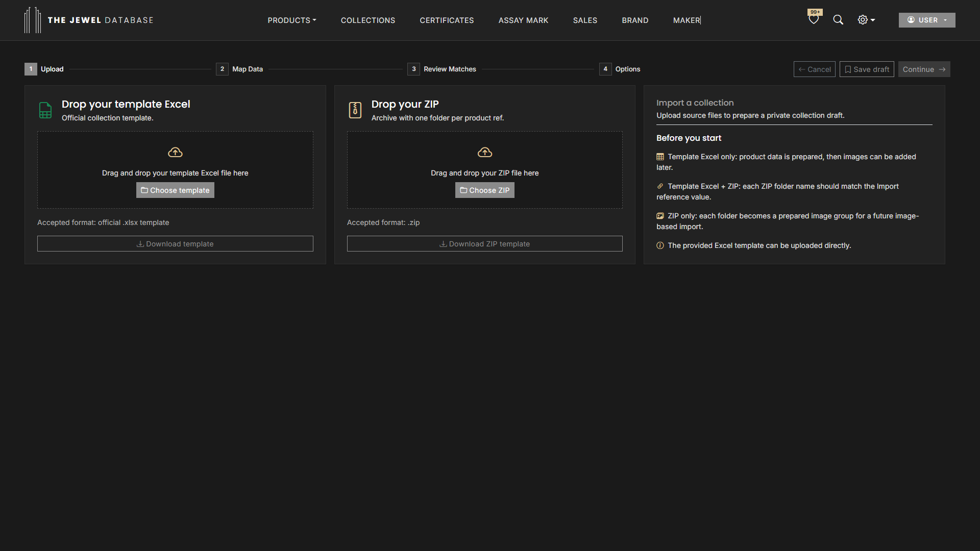Cancel the import
This screenshot has height=551, width=980.
814,69
